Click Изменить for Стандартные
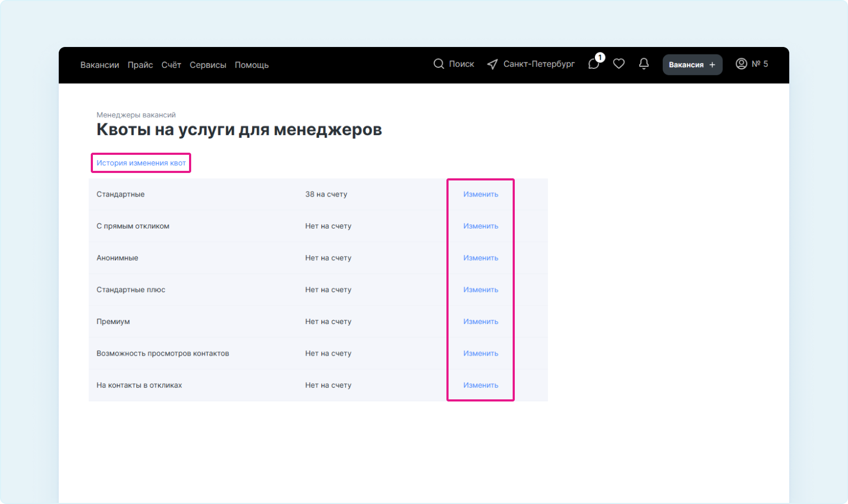The height and width of the screenshot is (504, 848). pos(481,194)
